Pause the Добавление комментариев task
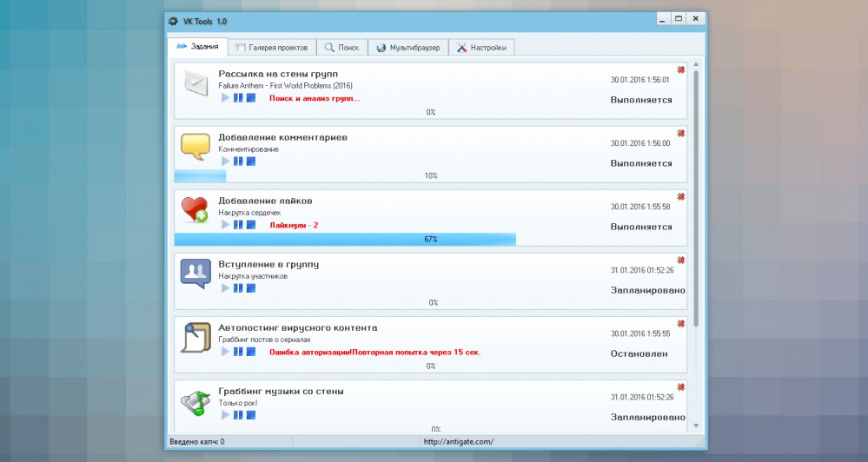The width and height of the screenshot is (868, 462). coord(238,161)
